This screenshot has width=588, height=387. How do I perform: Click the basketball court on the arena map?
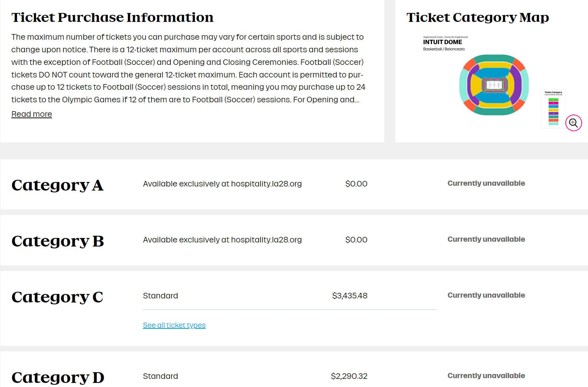pyautogui.click(x=494, y=85)
